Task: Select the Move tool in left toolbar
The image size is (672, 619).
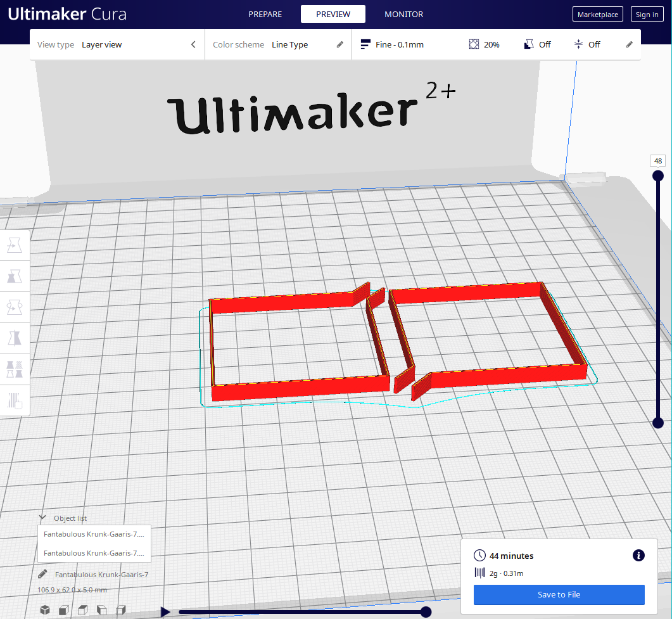Action: tap(15, 245)
